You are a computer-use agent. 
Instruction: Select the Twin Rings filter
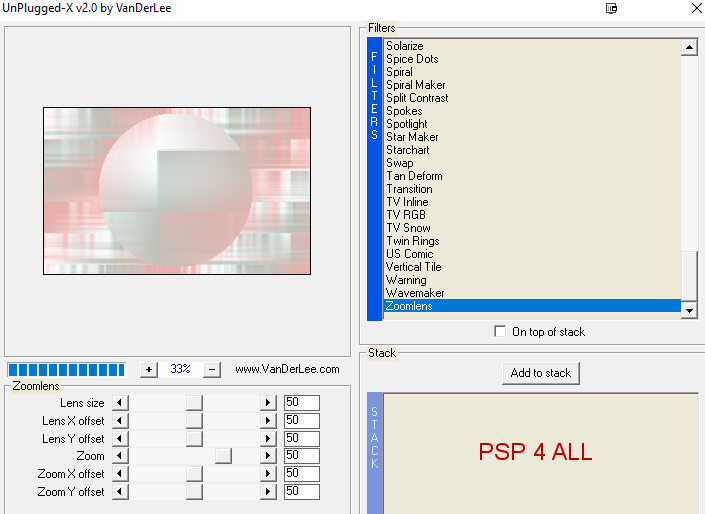pyautogui.click(x=412, y=241)
